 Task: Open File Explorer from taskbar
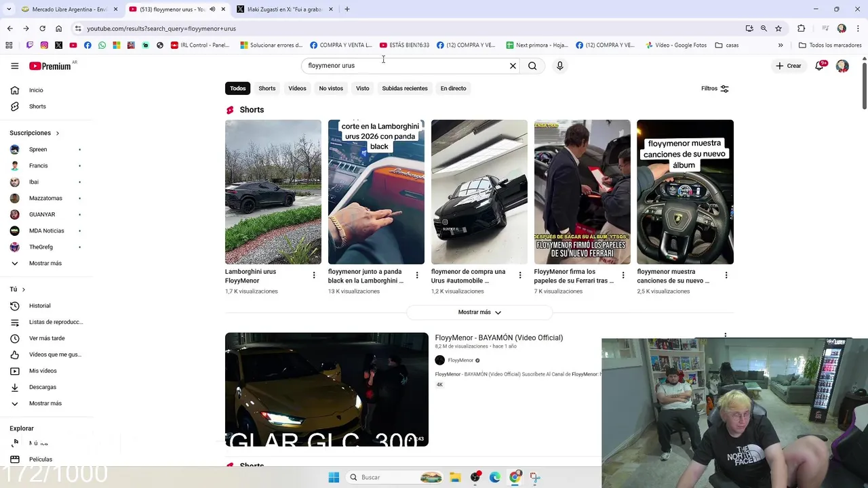pos(455,477)
